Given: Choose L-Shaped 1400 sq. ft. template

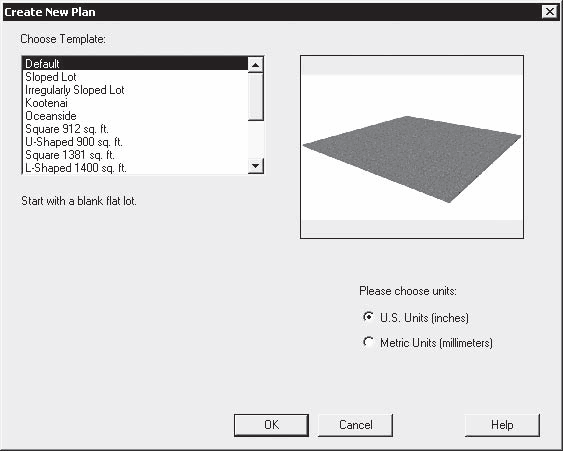Looking at the screenshot, I should (135, 168).
